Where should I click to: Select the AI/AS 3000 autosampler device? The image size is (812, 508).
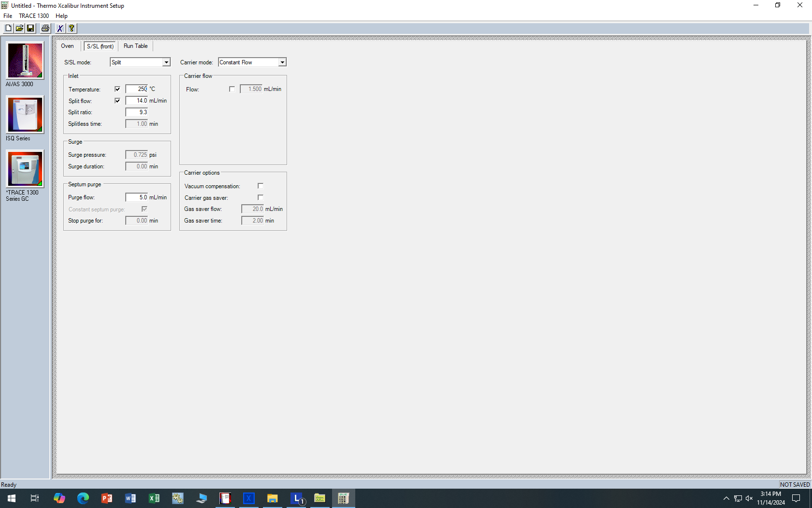point(25,60)
